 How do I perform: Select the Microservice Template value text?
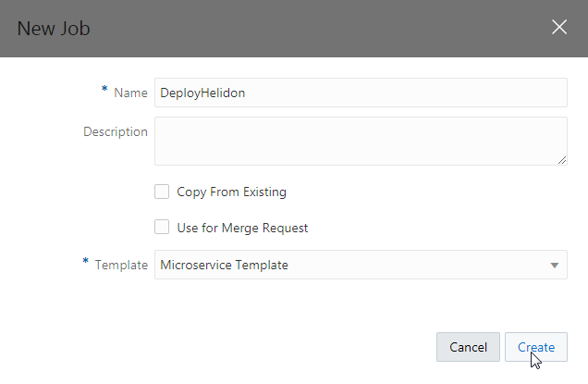224,265
